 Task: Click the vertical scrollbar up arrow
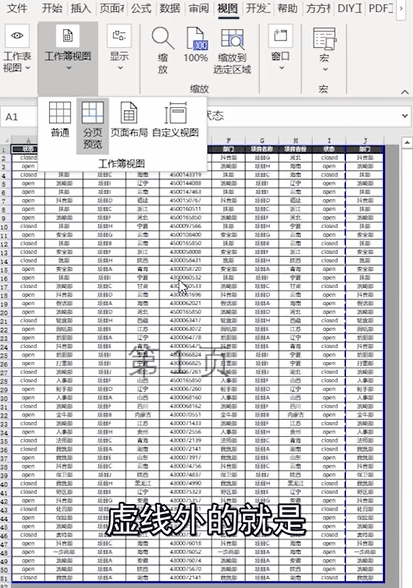[x=407, y=143]
